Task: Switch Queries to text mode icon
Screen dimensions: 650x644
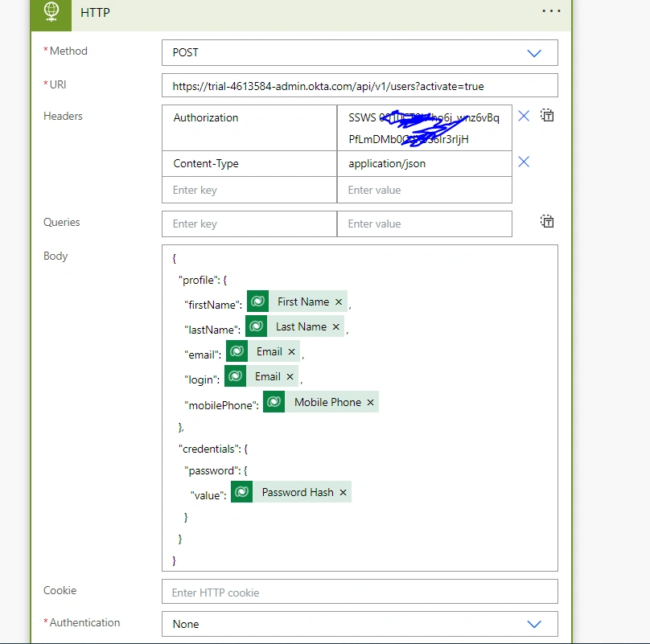Action: (547, 221)
